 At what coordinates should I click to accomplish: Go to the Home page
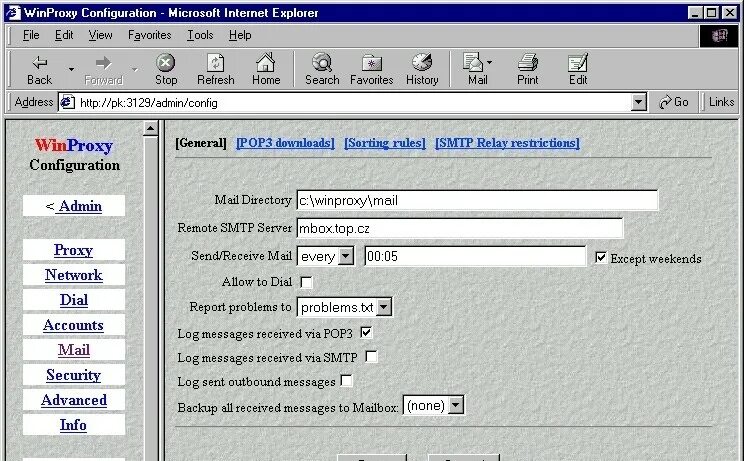pyautogui.click(x=266, y=69)
